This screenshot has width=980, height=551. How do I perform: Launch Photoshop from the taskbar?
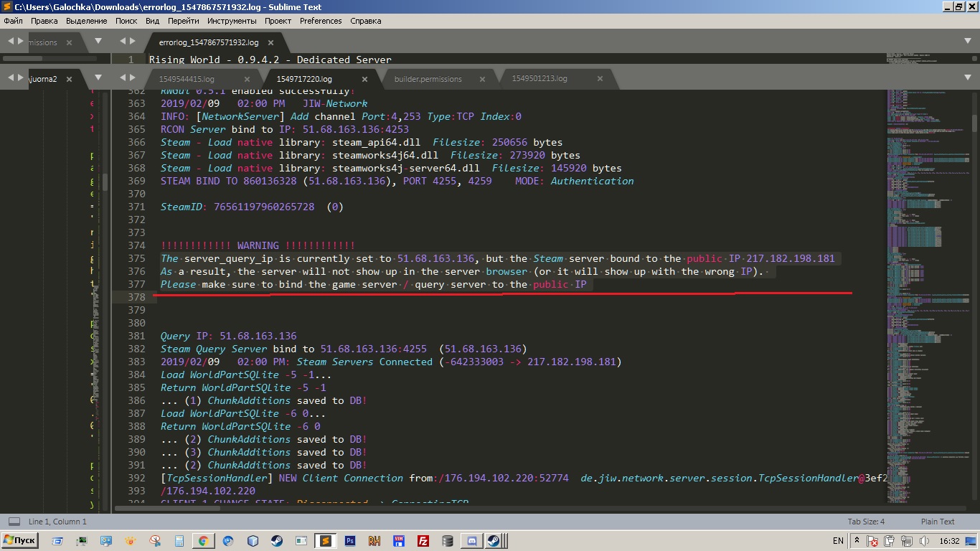click(350, 541)
